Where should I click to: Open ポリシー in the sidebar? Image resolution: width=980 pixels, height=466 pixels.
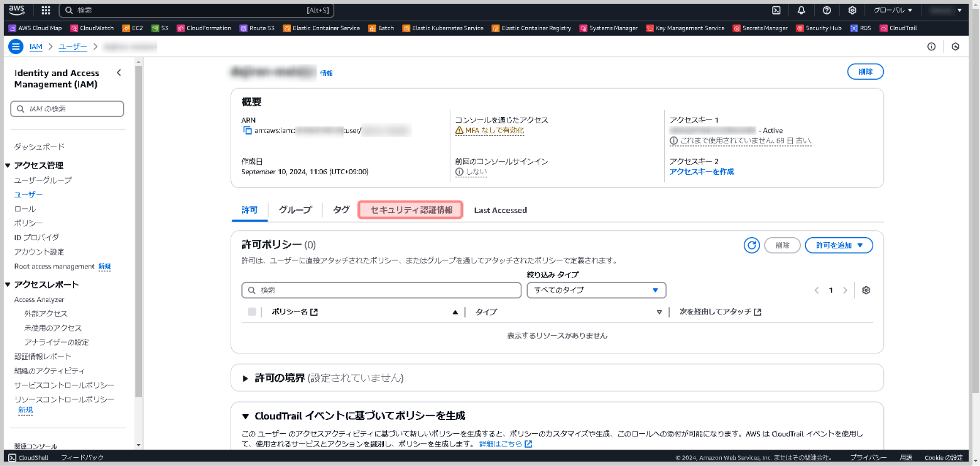click(x=29, y=223)
